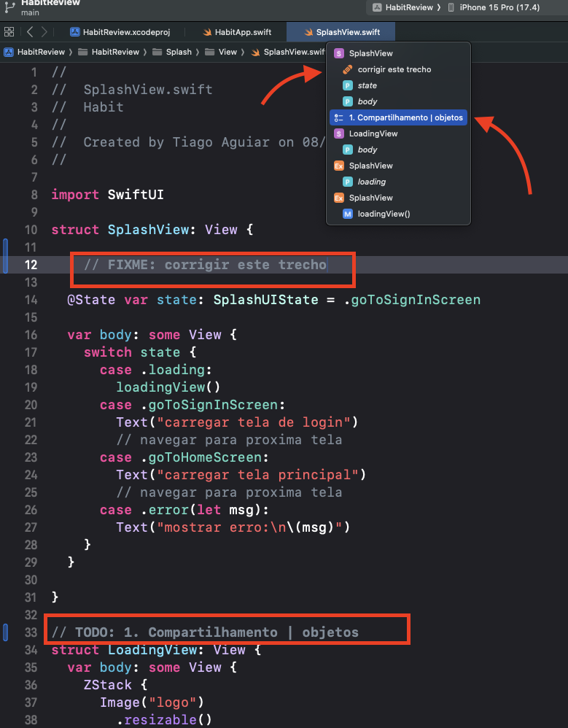568x728 pixels.
Task: Open the HabitReview.xcodeproj tab
Action: point(120,32)
